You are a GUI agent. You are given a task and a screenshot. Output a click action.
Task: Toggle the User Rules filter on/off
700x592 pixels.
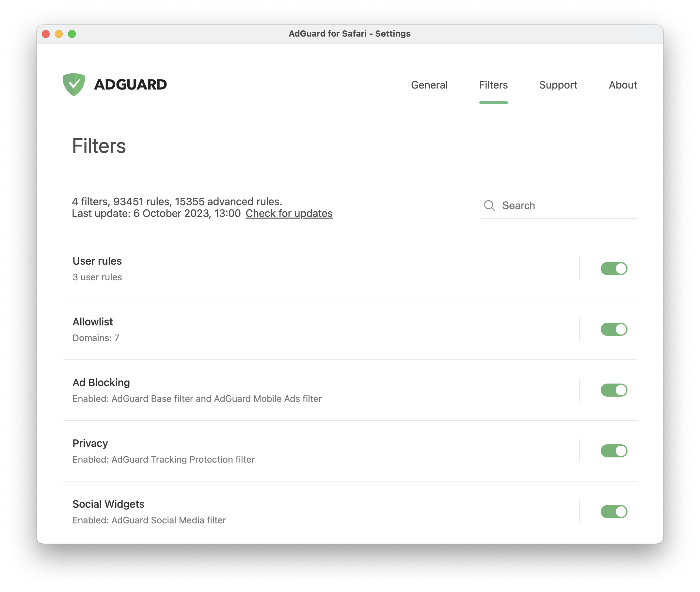click(x=614, y=269)
